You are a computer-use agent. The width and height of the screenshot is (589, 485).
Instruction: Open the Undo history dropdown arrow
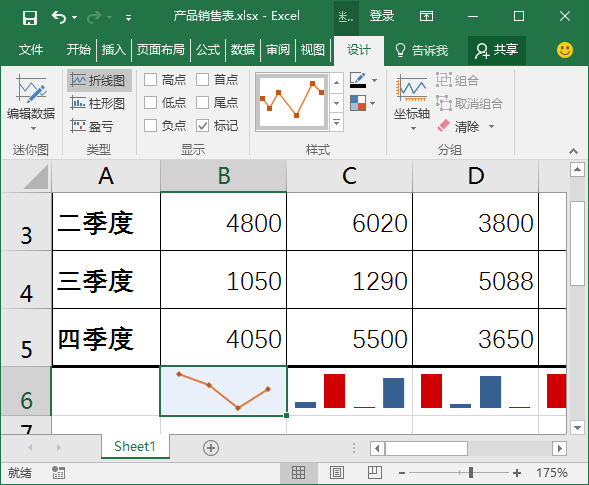tap(74, 18)
